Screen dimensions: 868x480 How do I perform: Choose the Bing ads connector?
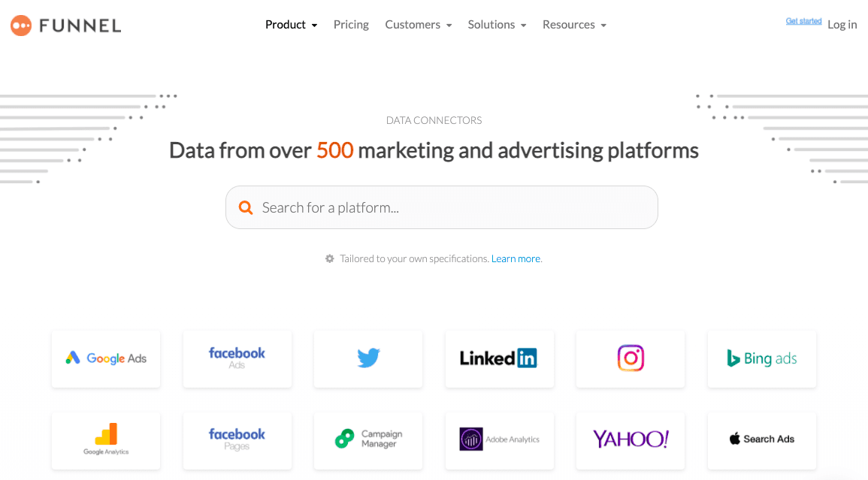coord(761,358)
